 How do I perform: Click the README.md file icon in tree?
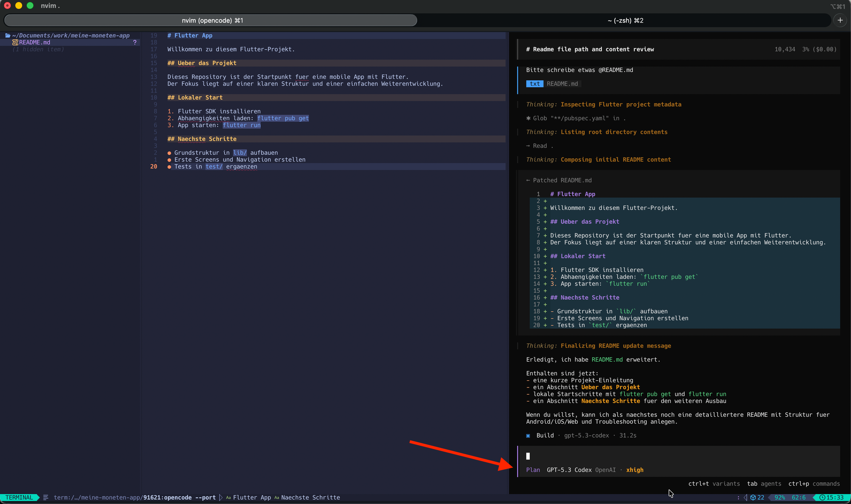click(15, 43)
